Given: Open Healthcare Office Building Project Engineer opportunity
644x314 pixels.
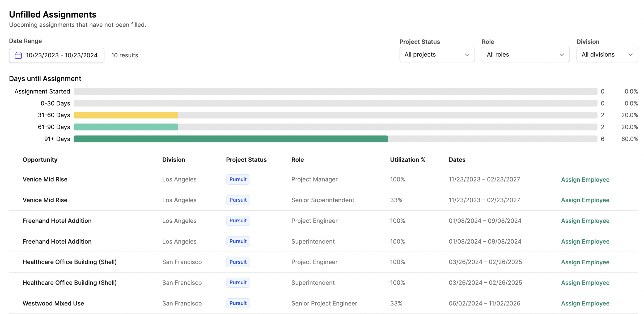Looking at the screenshot, I should click(x=70, y=262).
